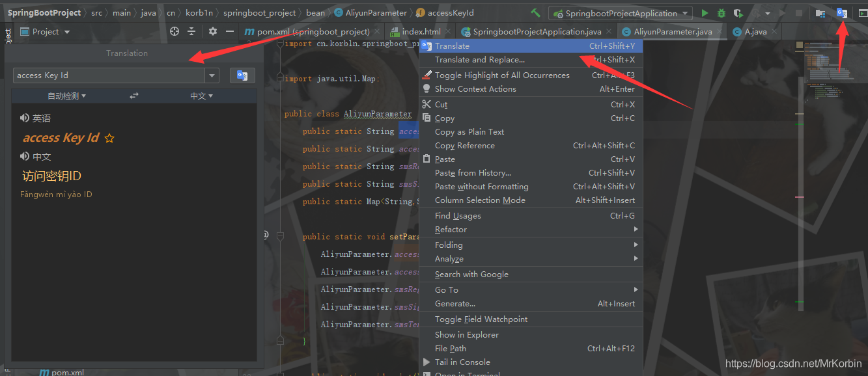Switch to the index.html tab
Screen dimensions: 868x376
pyautogui.click(x=419, y=31)
